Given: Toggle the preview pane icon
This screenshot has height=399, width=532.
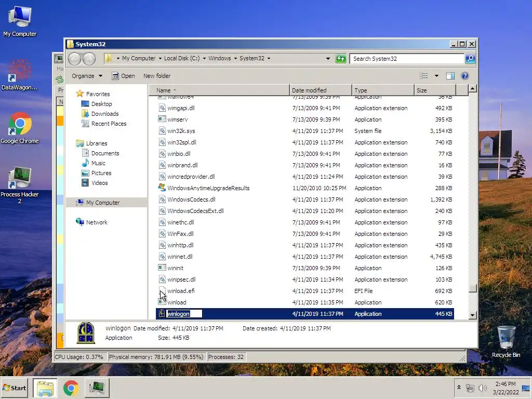Looking at the screenshot, I should 450,76.
